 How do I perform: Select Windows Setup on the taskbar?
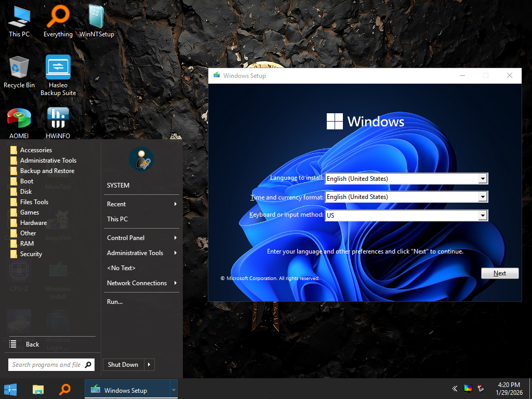click(x=127, y=389)
